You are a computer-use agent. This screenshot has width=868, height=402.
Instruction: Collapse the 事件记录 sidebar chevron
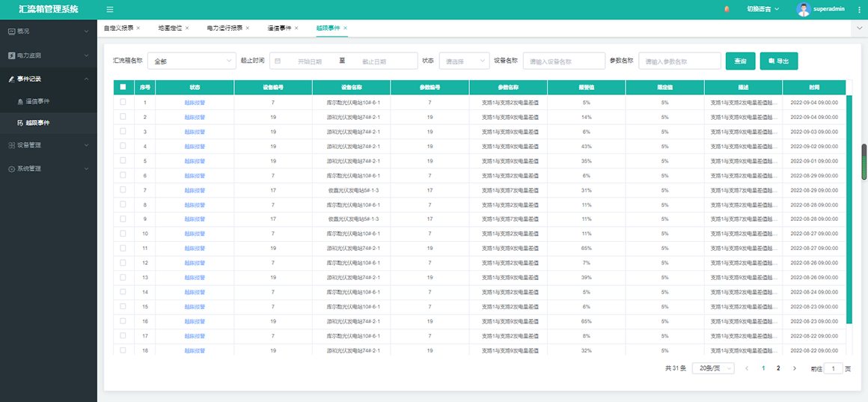86,79
